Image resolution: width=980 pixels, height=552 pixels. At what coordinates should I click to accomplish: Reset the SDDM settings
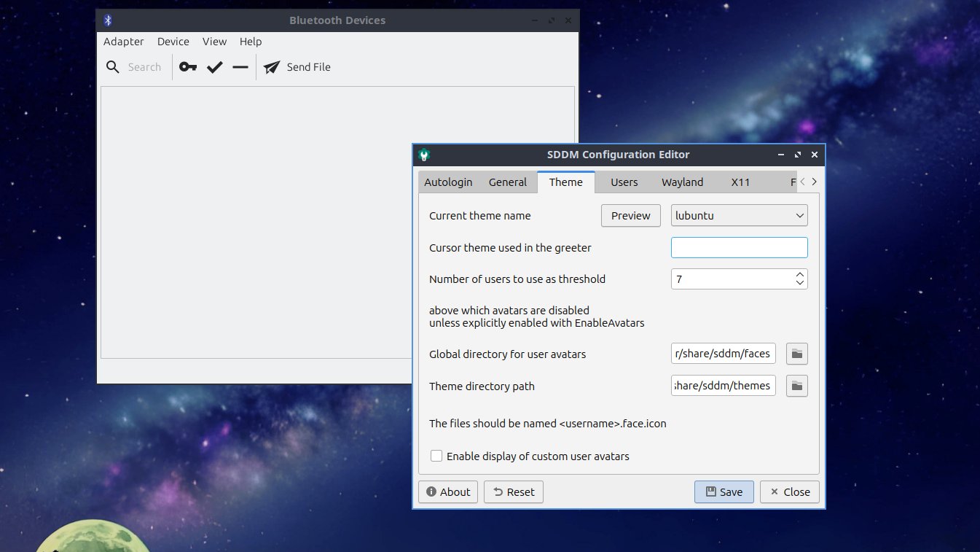(514, 492)
